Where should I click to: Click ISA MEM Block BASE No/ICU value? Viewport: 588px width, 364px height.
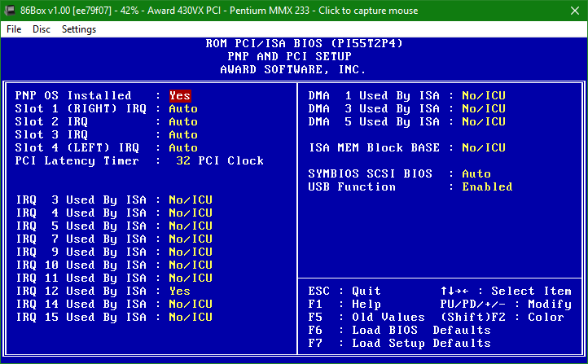(484, 147)
